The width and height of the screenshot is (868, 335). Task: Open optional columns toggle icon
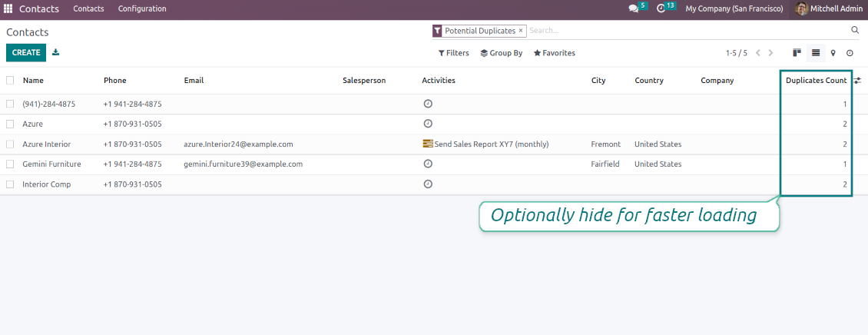[x=857, y=80]
